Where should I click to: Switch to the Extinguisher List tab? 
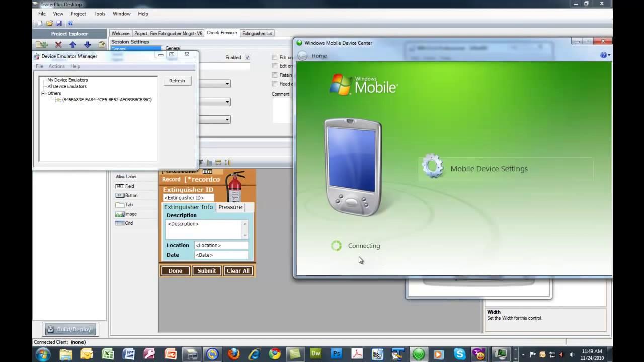tap(257, 33)
